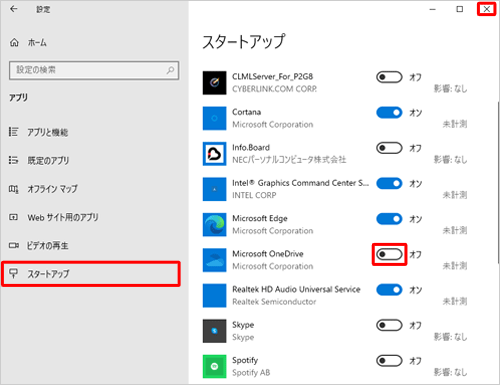
Task: Click the CLMLServer_For_P2G8 name text
Action: (273, 77)
